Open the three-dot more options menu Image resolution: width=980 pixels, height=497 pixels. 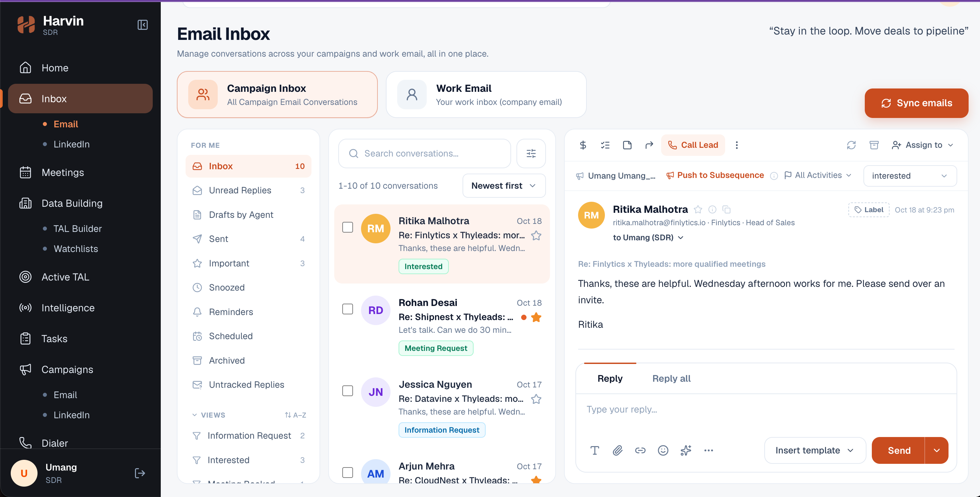(x=737, y=145)
